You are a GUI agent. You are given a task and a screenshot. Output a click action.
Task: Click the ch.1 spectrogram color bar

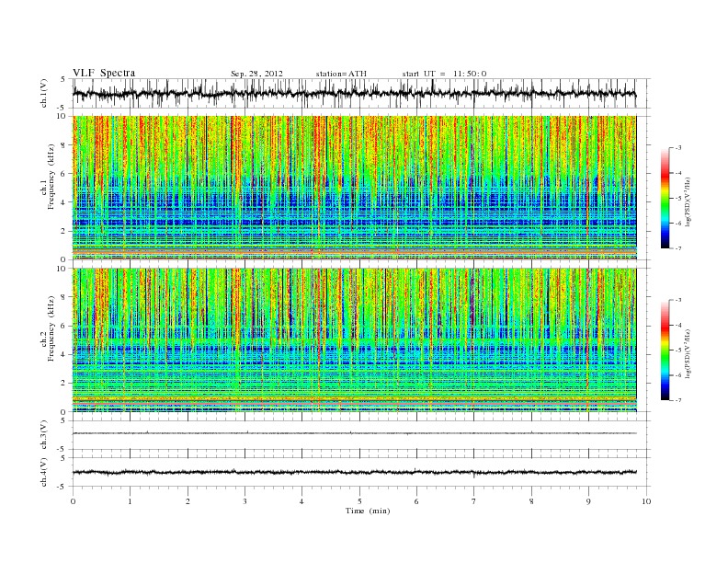[665, 198]
